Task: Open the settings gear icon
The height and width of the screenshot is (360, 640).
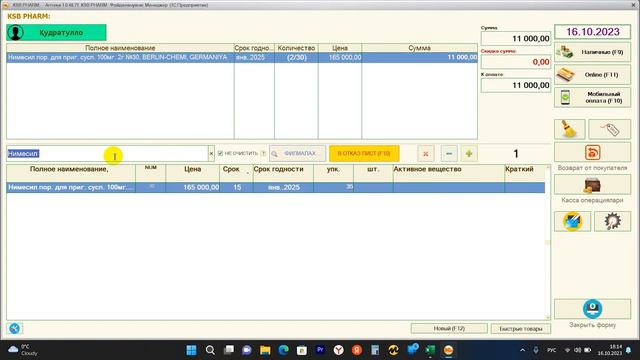Action: [x=612, y=222]
